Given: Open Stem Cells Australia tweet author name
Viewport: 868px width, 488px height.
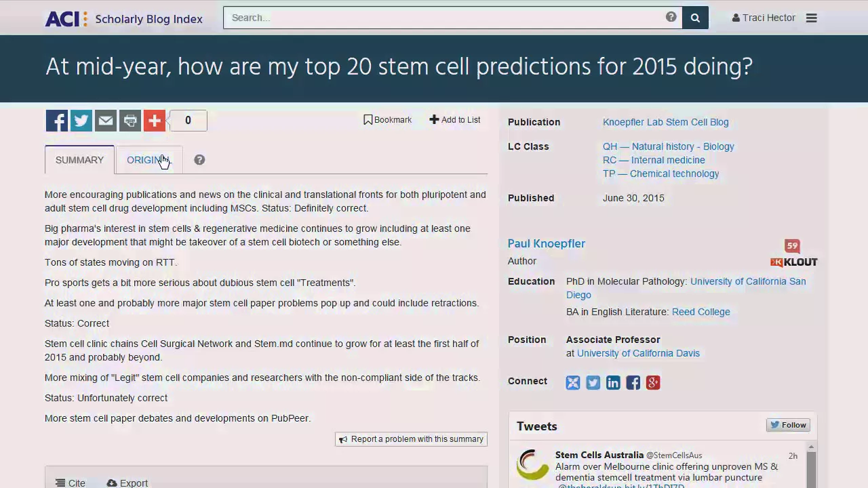Looking at the screenshot, I should tap(599, 455).
